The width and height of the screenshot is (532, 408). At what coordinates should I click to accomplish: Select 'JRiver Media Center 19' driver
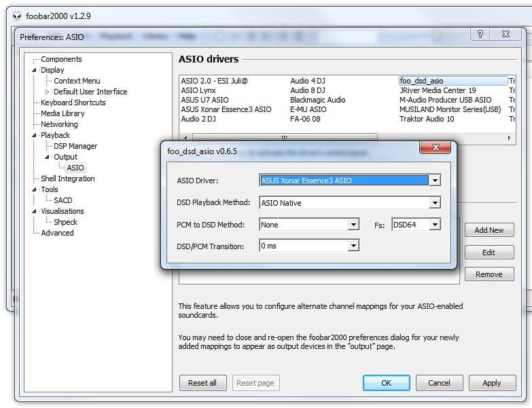[438, 90]
